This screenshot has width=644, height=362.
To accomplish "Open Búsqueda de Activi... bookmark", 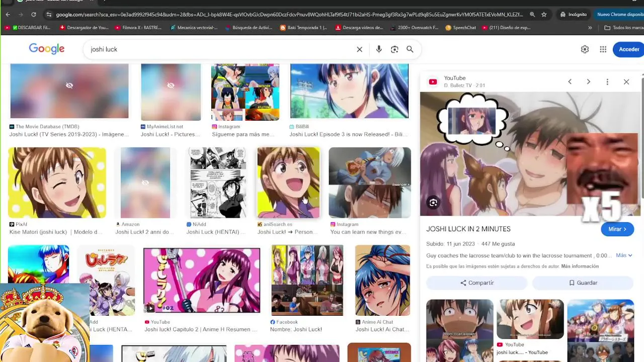I will (249, 28).
